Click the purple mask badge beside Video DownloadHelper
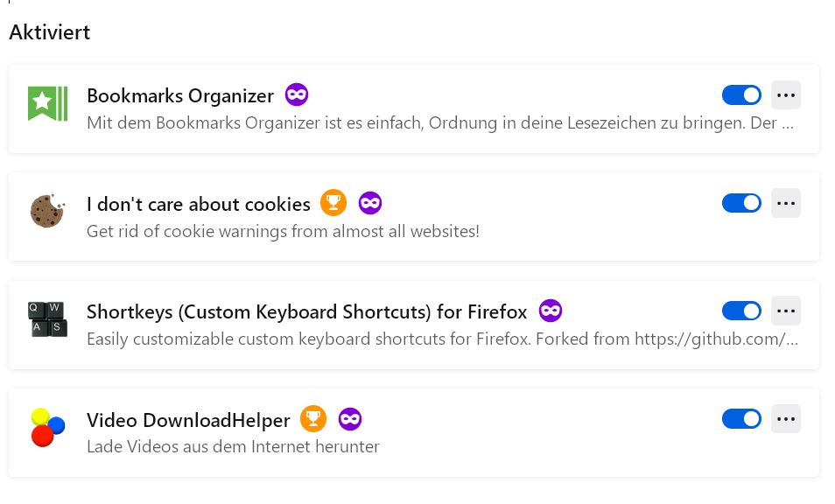 pos(350,419)
